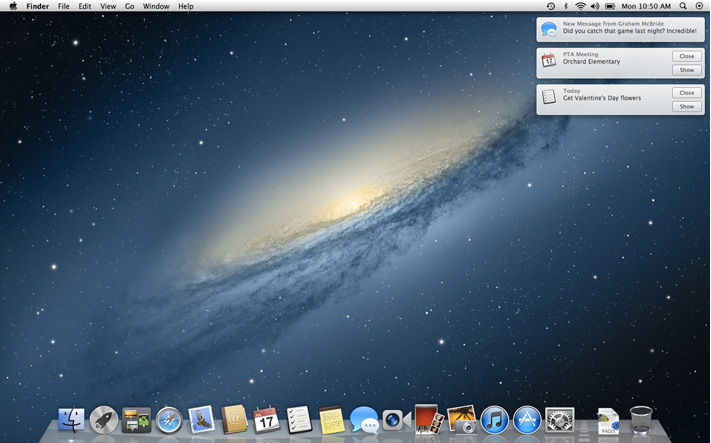Click the Trash in the dock
This screenshot has width=711, height=443.
pyautogui.click(x=641, y=420)
